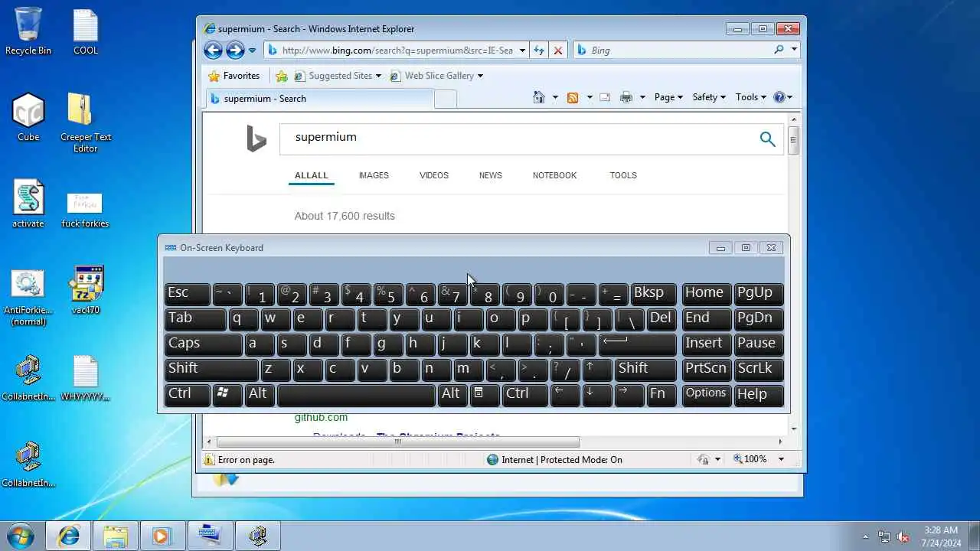Viewport: 980px width, 551px height.
Task: Open the github.com result link
Action: click(321, 417)
